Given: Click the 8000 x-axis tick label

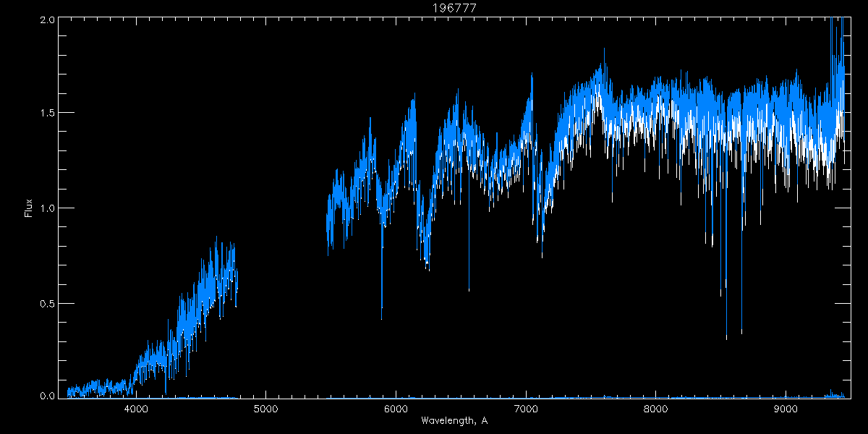Looking at the screenshot, I should coord(655,409).
